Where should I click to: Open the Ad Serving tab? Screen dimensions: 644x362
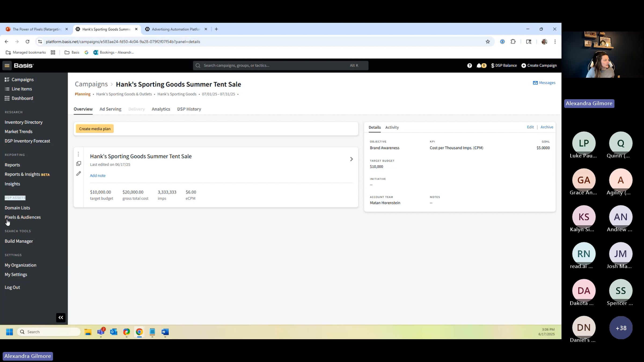pyautogui.click(x=110, y=109)
